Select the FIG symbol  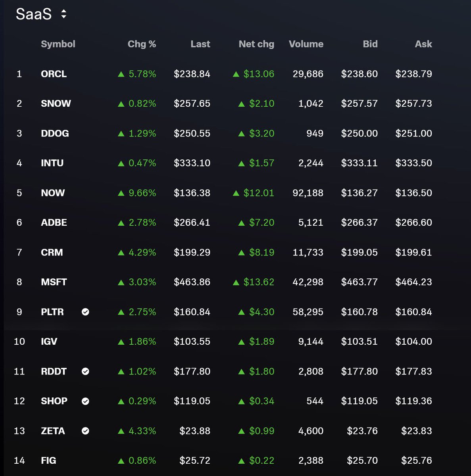[x=48, y=461]
